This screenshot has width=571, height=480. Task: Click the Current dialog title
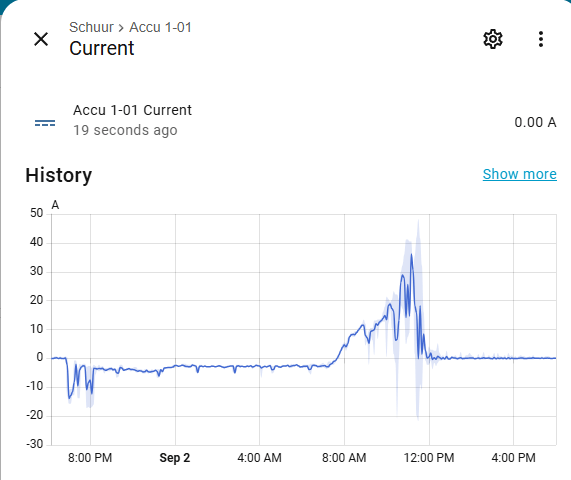pyautogui.click(x=102, y=48)
